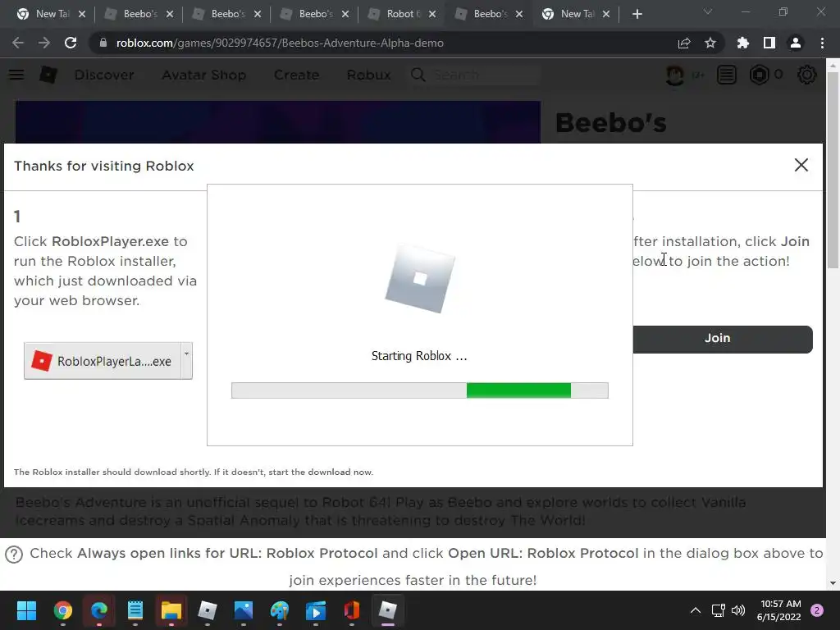840x630 pixels.
Task: Click the start the download now link
Action: 321,472
